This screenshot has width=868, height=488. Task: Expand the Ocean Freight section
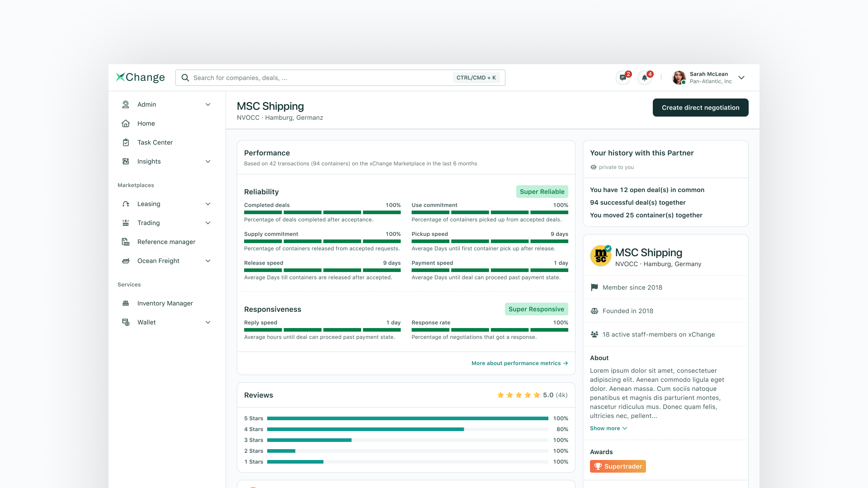pyautogui.click(x=208, y=261)
